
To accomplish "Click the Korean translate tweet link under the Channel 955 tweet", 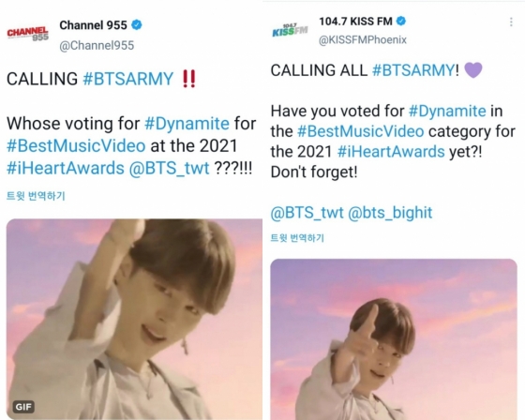I will coord(36,196).
